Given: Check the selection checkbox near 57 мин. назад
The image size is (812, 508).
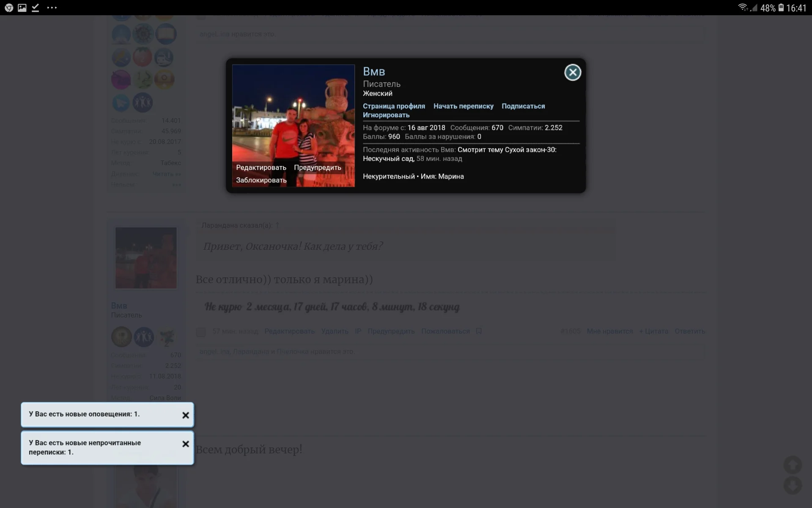Looking at the screenshot, I should point(201,332).
